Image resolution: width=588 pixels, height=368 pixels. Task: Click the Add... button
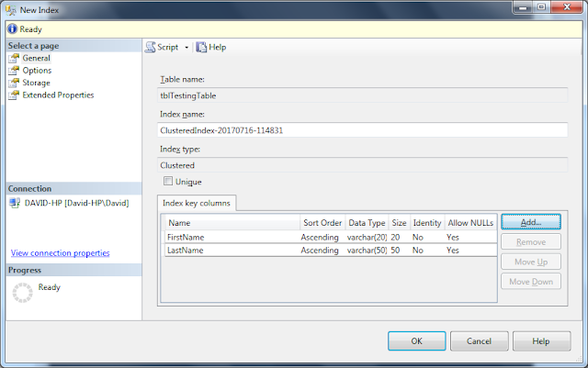point(531,222)
